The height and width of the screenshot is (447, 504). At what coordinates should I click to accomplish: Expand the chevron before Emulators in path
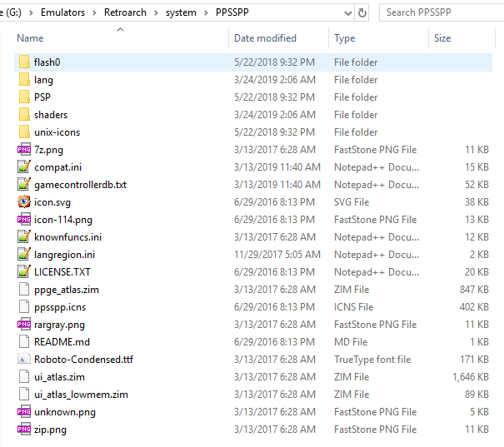[x=31, y=12]
